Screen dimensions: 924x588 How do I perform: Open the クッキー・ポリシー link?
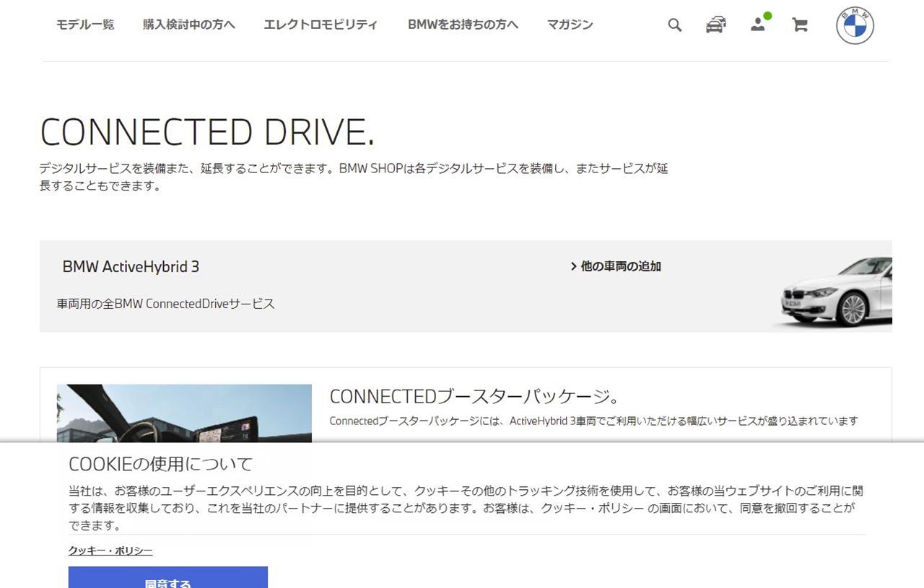coord(110,551)
